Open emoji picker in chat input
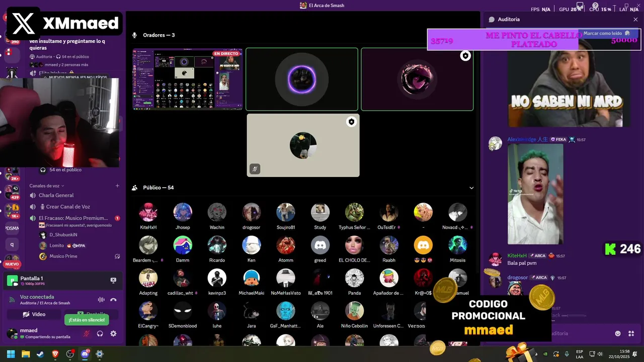Screen dimensions: 644x362 618,333
